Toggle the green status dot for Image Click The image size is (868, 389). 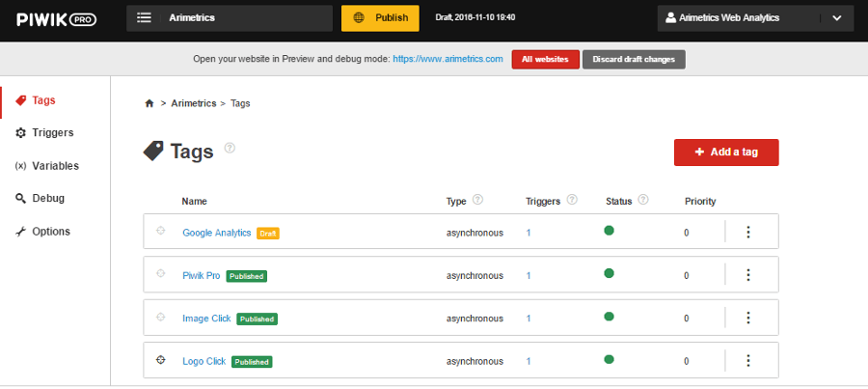pos(609,317)
